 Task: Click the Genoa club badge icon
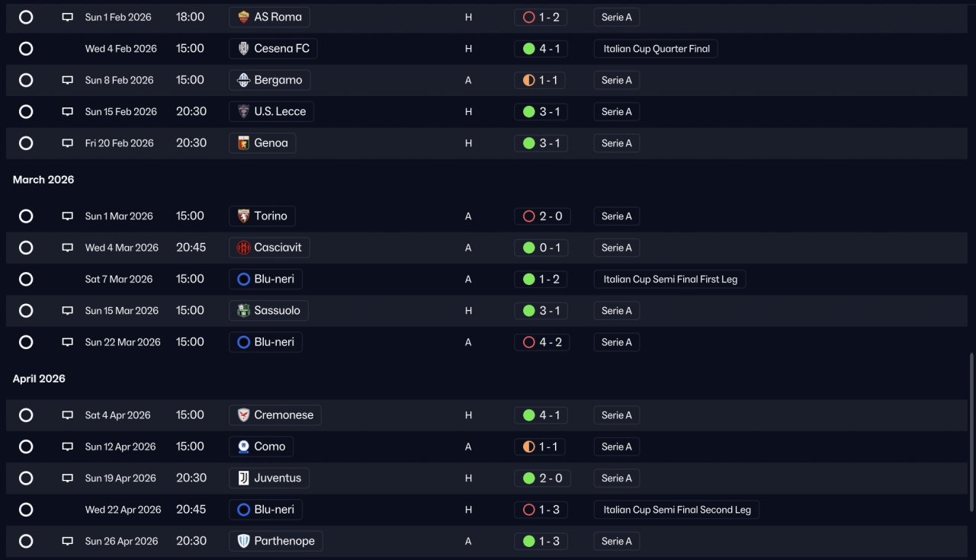[x=244, y=143]
